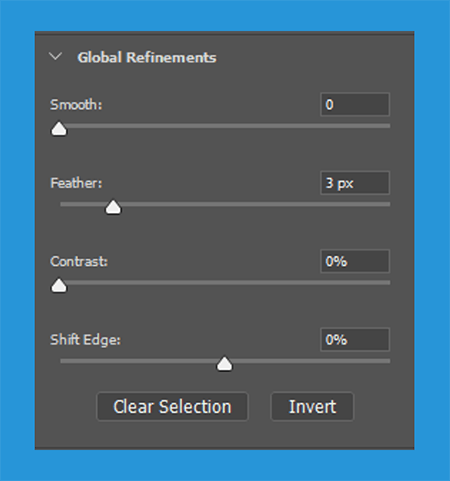
Task: Click the Shift Edge label text
Action: [x=85, y=340]
